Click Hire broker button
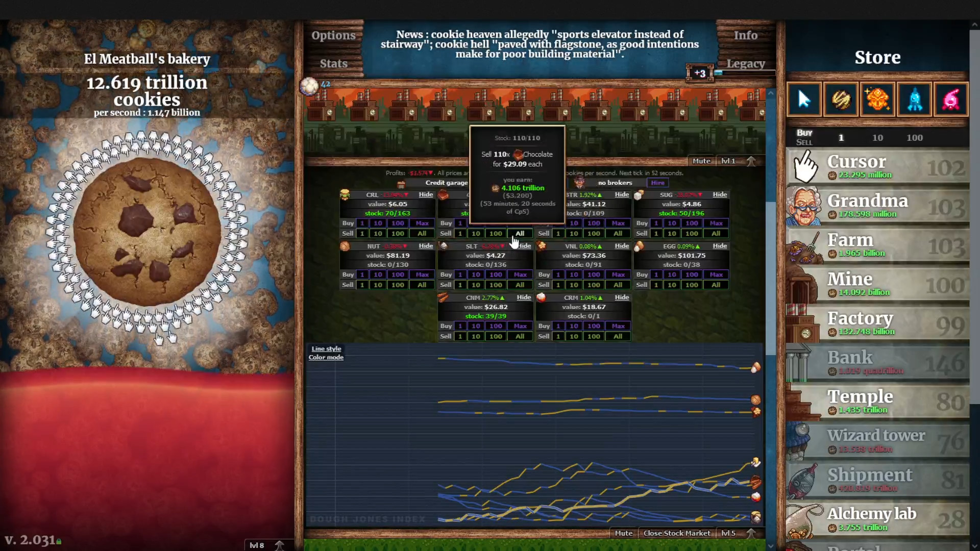The height and width of the screenshot is (551, 980). [657, 182]
